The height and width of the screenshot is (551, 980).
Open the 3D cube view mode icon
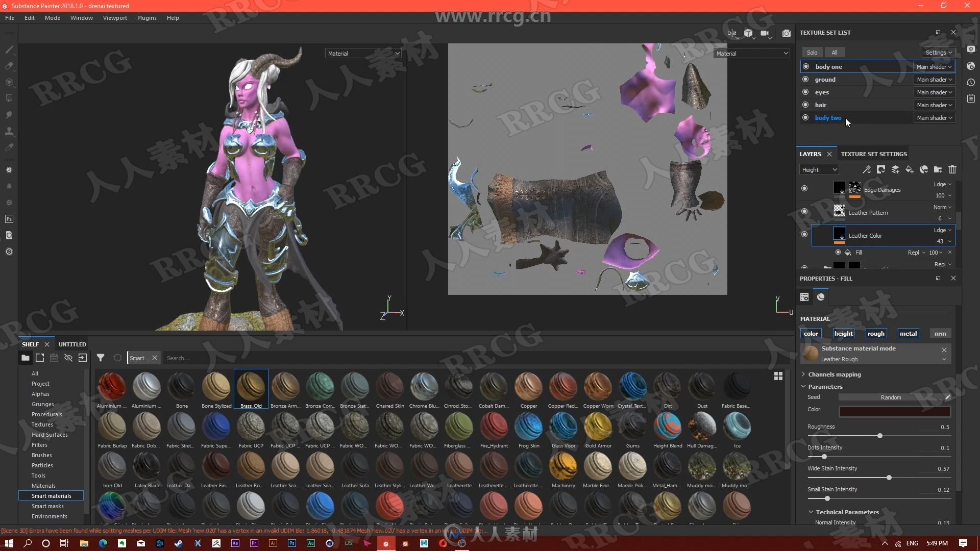pos(748,33)
